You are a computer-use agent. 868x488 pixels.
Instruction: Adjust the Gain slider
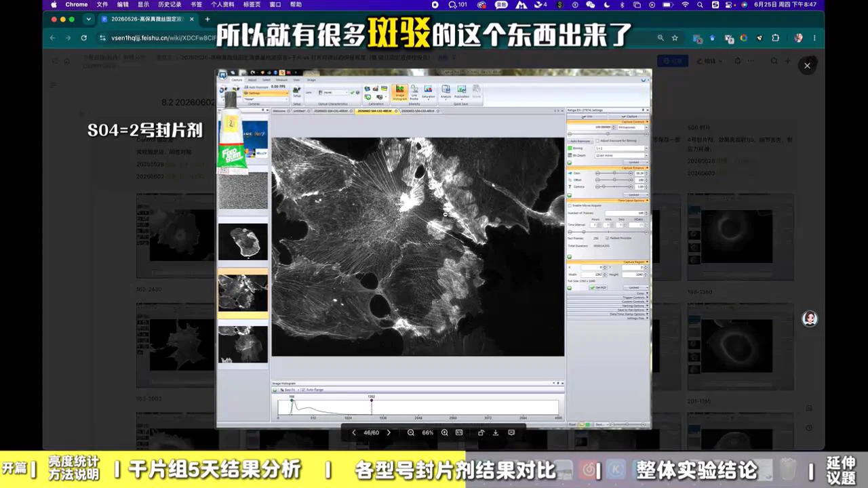[614, 173]
